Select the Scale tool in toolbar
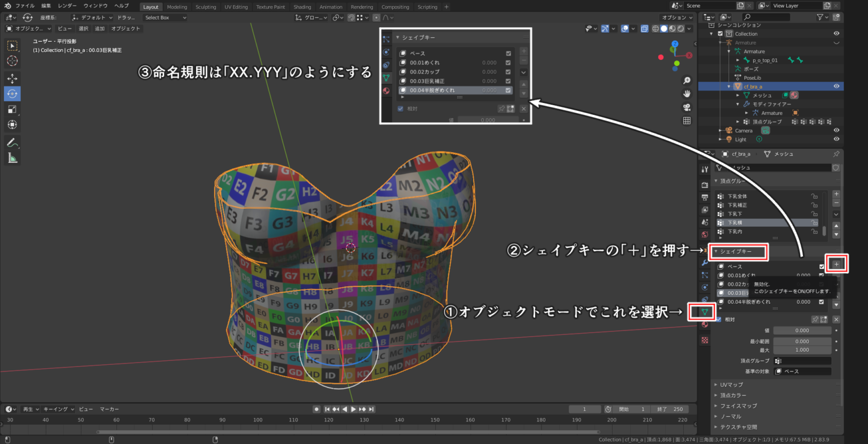The height and width of the screenshot is (444, 868). tap(12, 109)
